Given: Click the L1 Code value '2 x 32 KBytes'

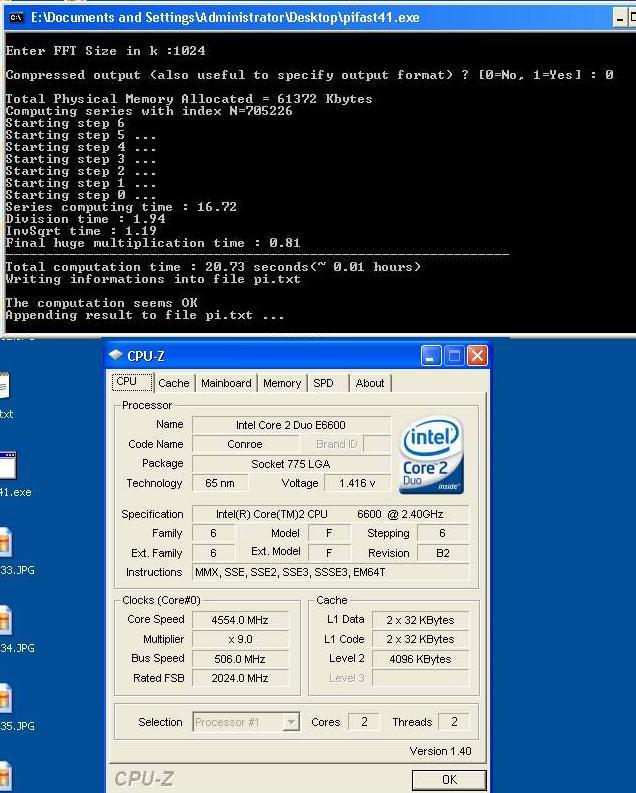Looking at the screenshot, I should click(x=420, y=639).
